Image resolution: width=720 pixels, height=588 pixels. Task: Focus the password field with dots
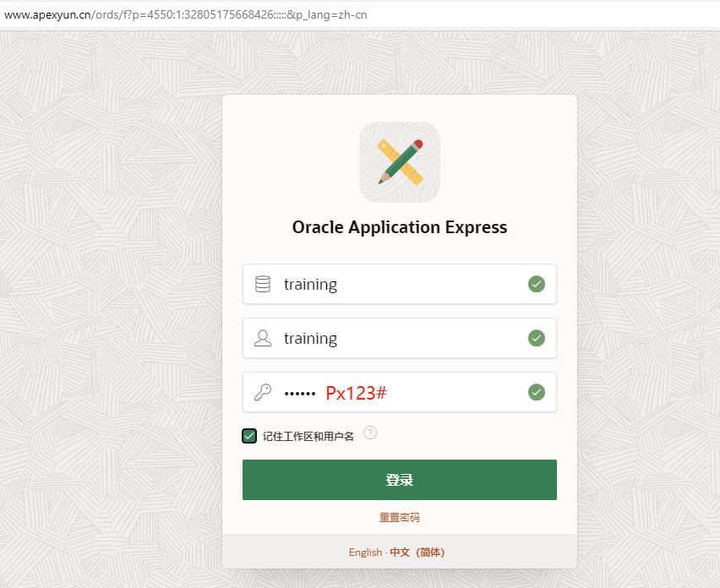[400, 393]
